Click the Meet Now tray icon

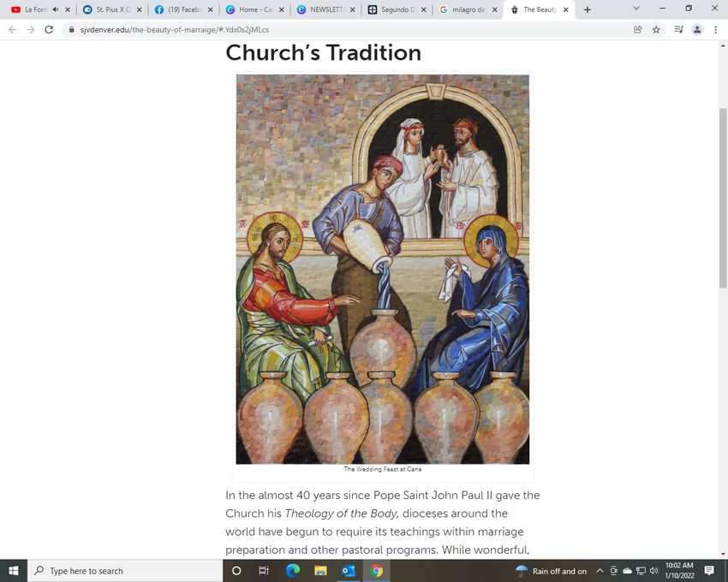click(614, 571)
